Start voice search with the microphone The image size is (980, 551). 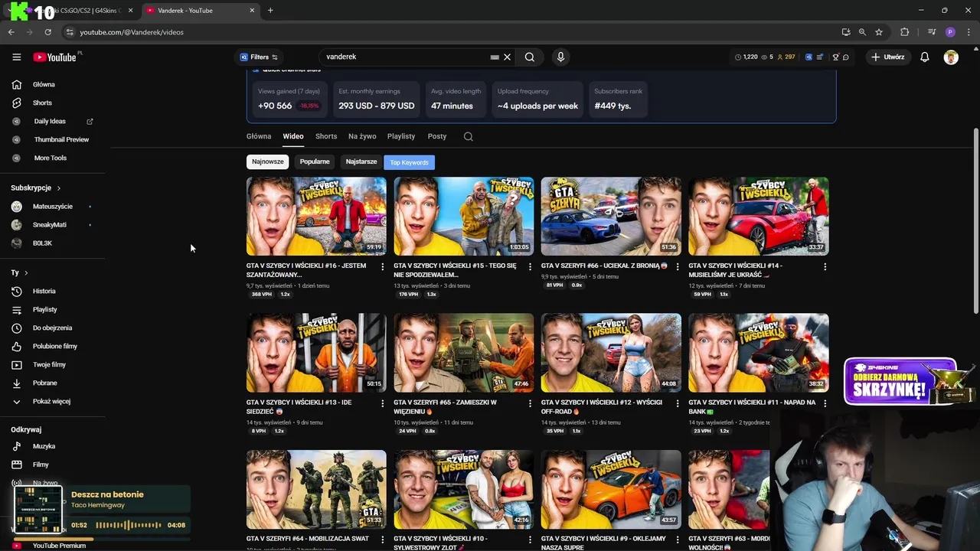pyautogui.click(x=560, y=57)
